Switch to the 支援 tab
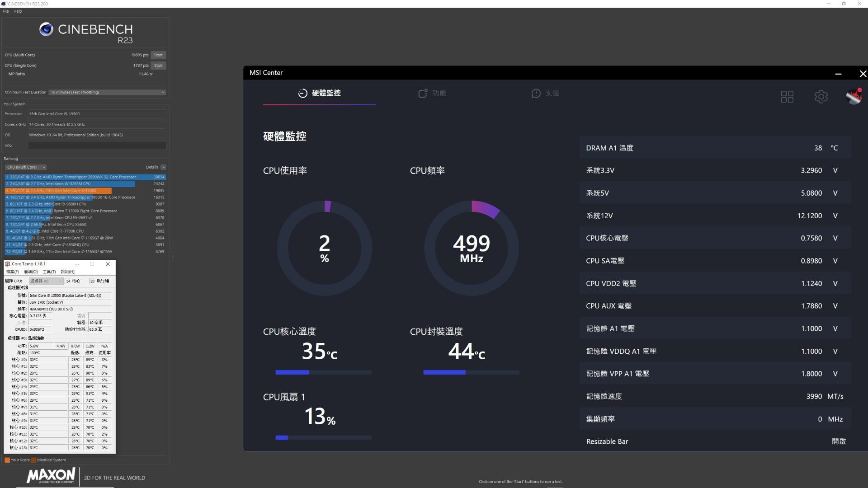 (545, 93)
